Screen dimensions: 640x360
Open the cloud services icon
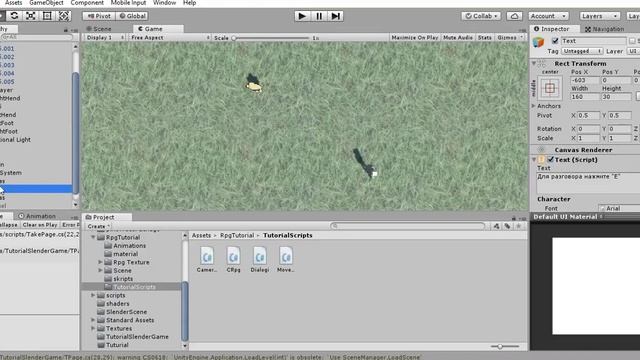(x=514, y=16)
